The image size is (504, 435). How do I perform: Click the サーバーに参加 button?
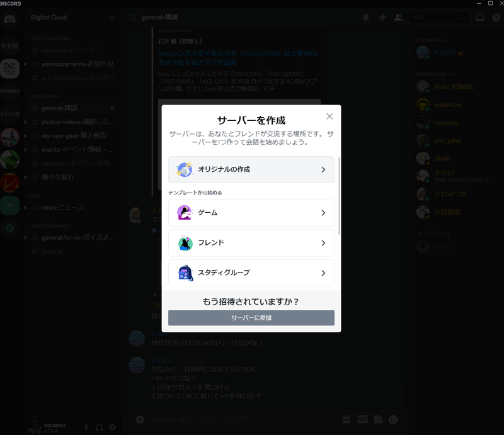251,318
